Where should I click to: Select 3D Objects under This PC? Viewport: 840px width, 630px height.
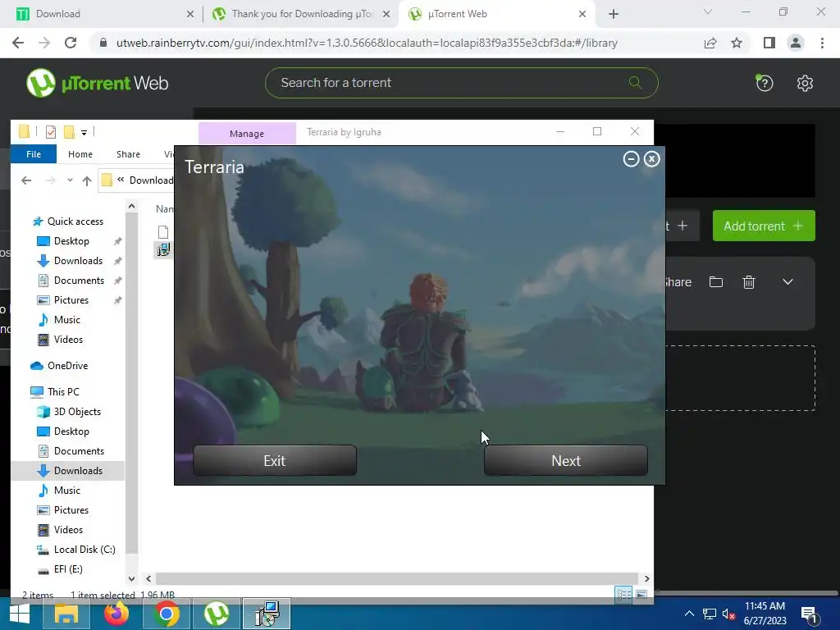click(77, 412)
